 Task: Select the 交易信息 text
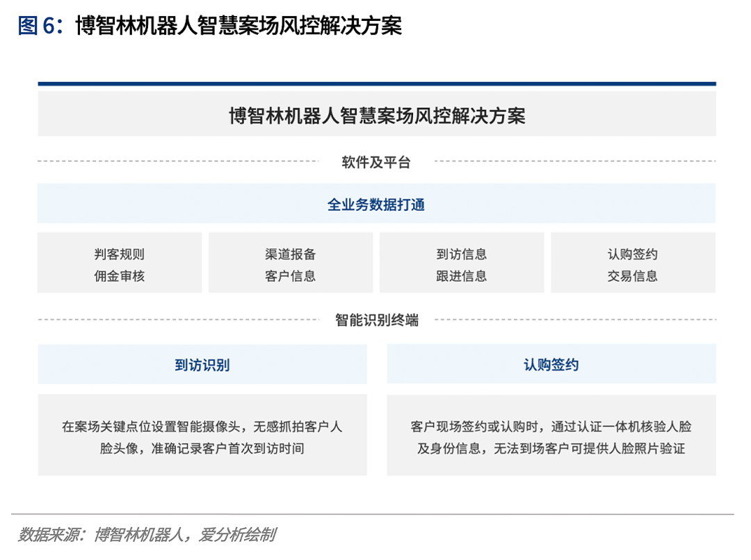(x=633, y=276)
